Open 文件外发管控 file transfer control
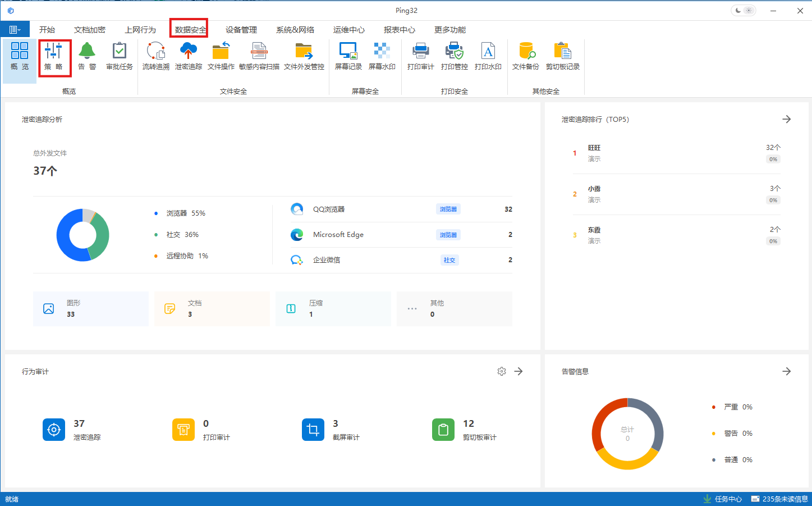Image resolution: width=812 pixels, height=506 pixels. (304, 56)
